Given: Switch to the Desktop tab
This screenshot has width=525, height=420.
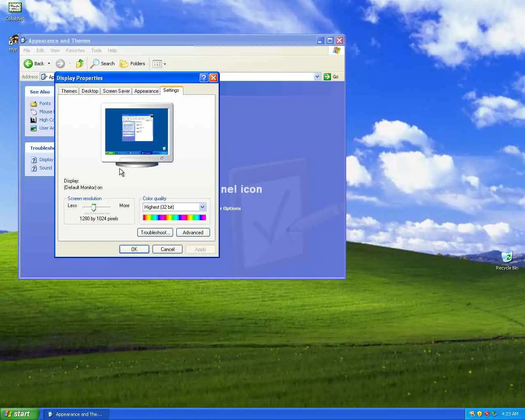Looking at the screenshot, I should (x=90, y=91).
